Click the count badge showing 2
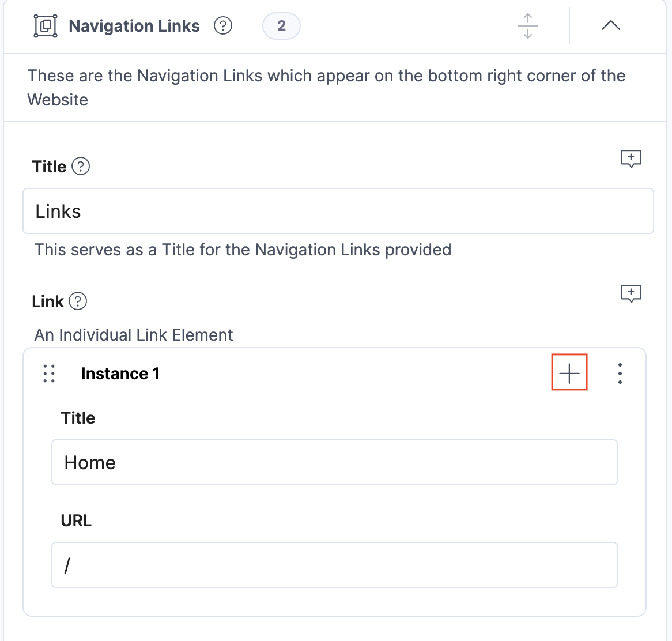The height and width of the screenshot is (641, 672). 281,25
